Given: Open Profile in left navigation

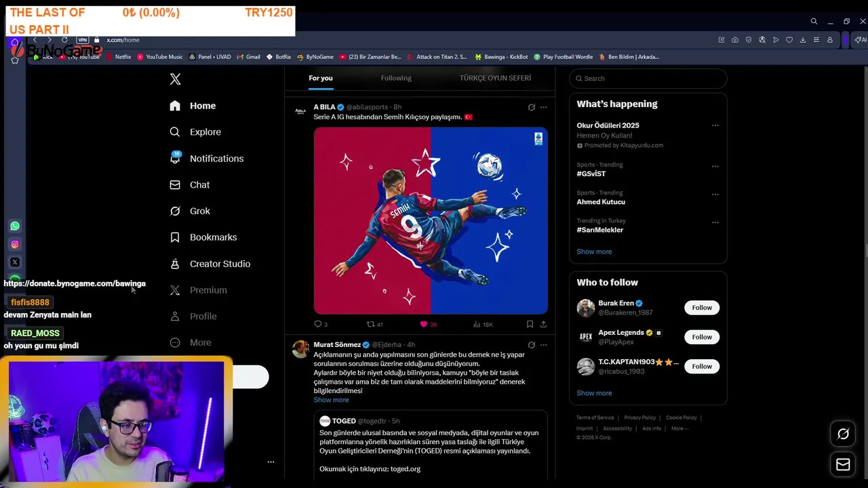Looking at the screenshot, I should (193, 317).
